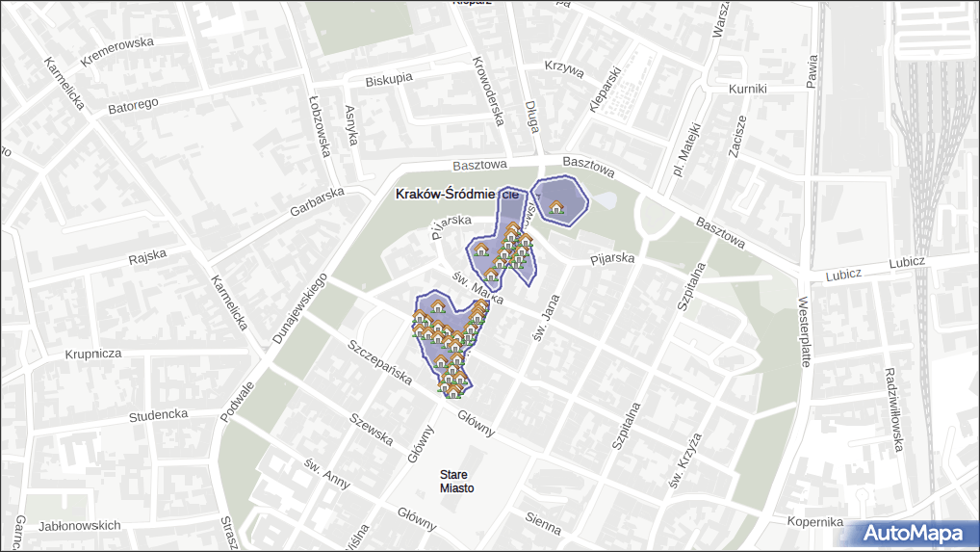Image resolution: width=980 pixels, height=552 pixels.
Task: Select the Jabłonowskich street label
Action: coord(79,526)
